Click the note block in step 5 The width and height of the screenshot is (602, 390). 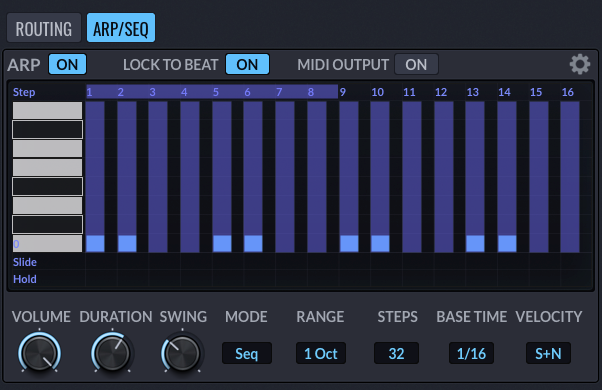point(222,243)
